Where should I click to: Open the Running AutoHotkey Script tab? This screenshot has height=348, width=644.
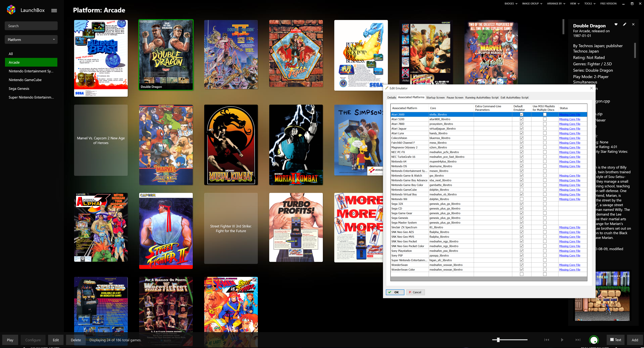(x=482, y=97)
